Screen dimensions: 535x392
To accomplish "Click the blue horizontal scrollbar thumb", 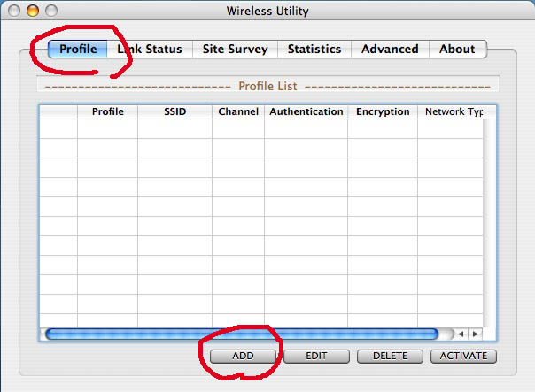I will pyautogui.click(x=241, y=334).
